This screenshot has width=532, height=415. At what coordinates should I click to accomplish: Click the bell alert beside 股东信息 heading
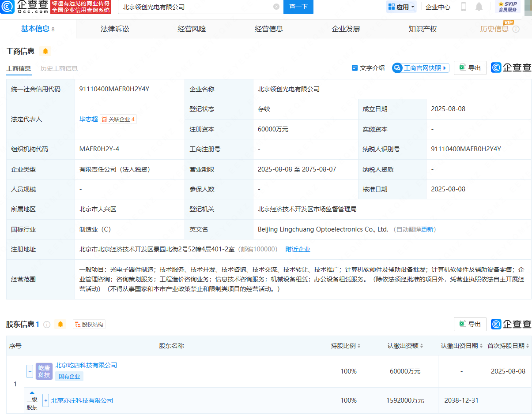[x=60, y=324]
